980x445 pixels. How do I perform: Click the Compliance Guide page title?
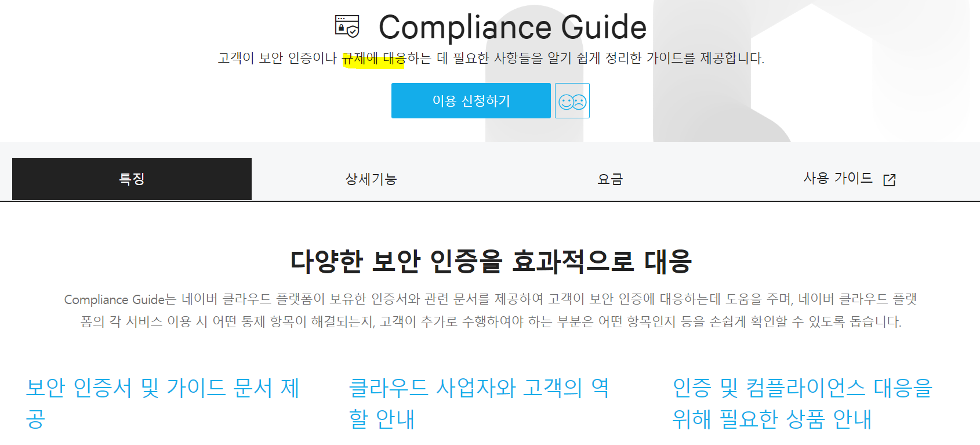click(x=513, y=27)
